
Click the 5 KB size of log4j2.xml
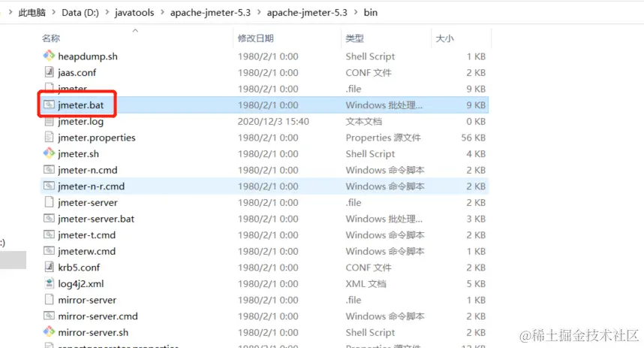tap(476, 284)
